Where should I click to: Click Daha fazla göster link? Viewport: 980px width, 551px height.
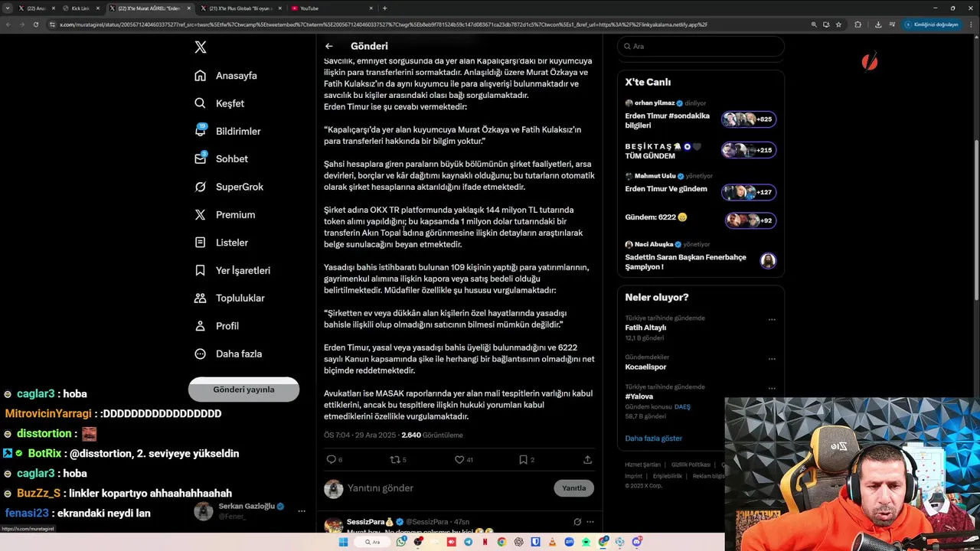tap(653, 439)
